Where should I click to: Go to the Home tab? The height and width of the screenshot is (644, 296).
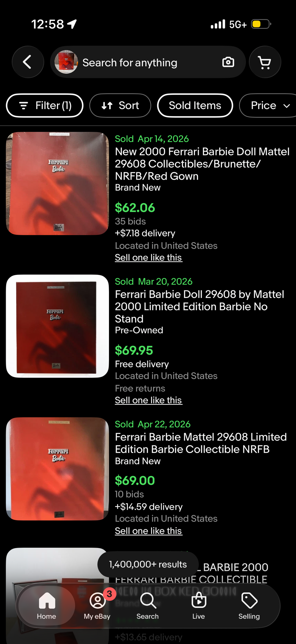[47, 606]
